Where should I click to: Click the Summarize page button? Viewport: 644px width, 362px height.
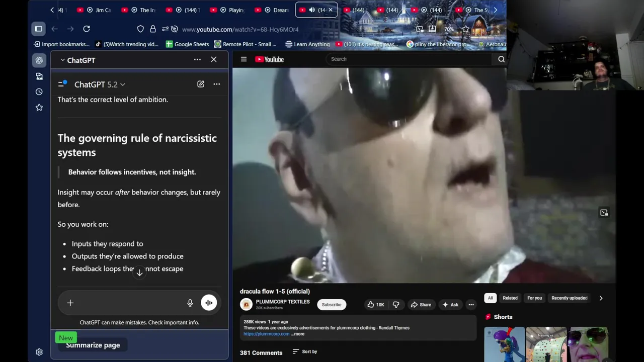click(x=93, y=345)
